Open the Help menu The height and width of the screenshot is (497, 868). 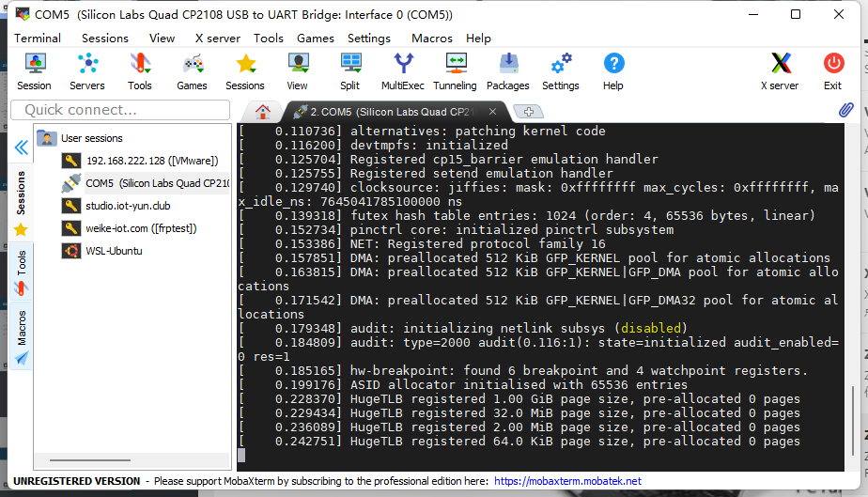point(478,39)
